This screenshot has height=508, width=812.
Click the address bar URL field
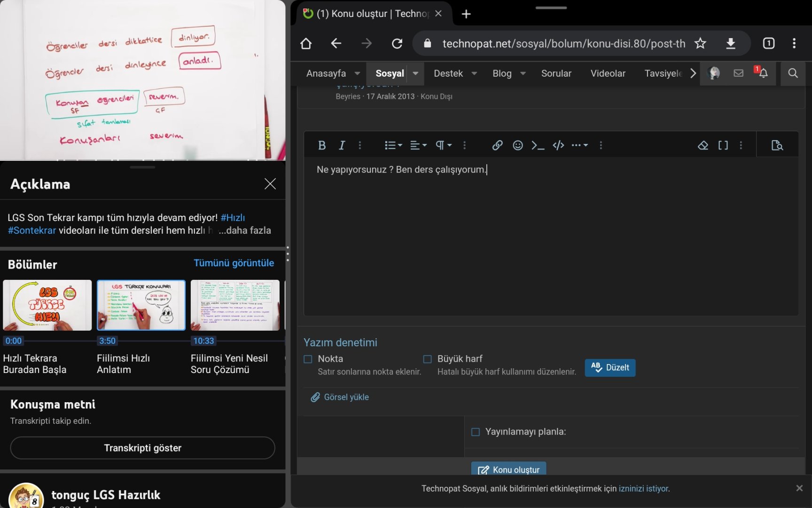tap(563, 44)
